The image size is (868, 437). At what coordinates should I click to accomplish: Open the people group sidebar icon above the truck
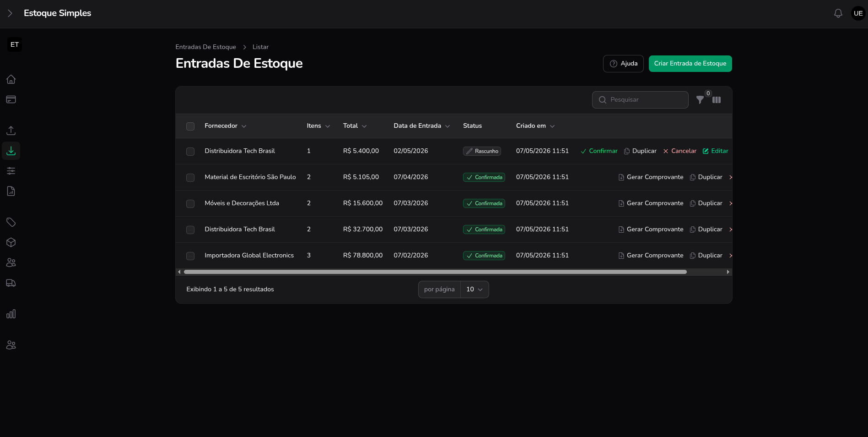tap(11, 262)
